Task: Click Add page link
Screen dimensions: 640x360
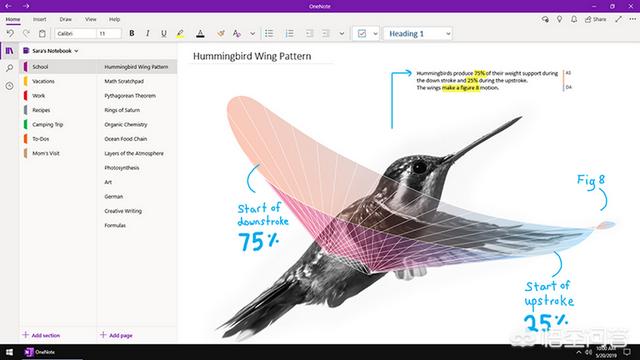Action: (x=116, y=335)
